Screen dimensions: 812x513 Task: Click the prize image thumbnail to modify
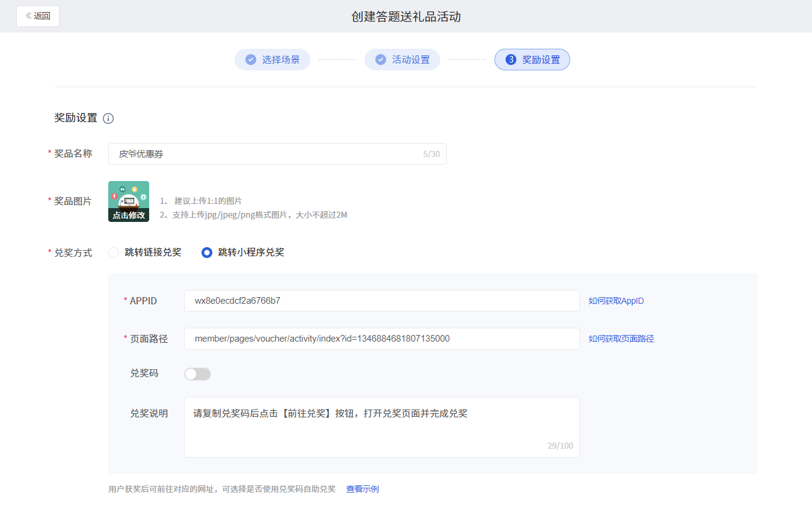[x=129, y=201]
